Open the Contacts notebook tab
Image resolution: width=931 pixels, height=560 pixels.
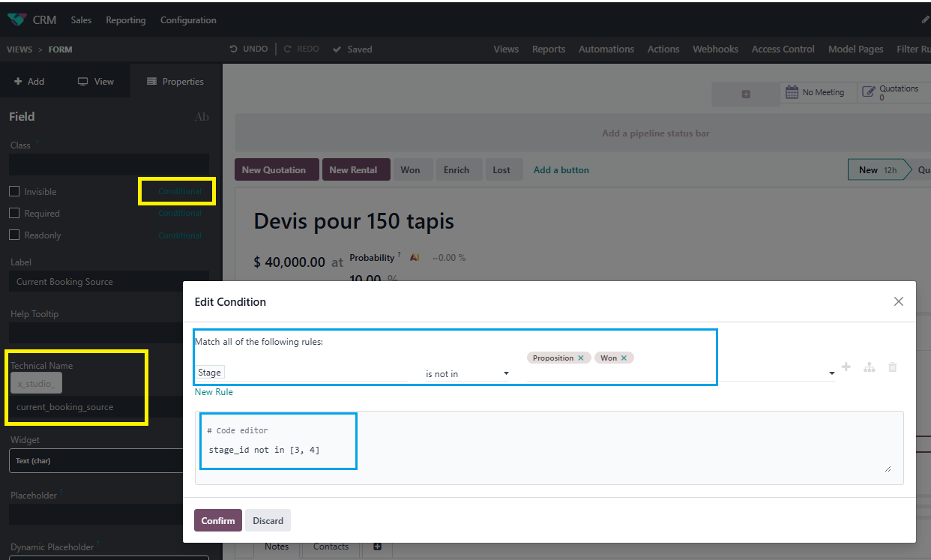[331, 547]
